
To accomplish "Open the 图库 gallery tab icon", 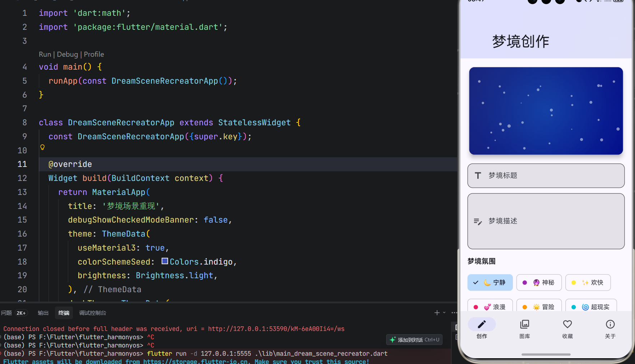I will [x=524, y=324].
